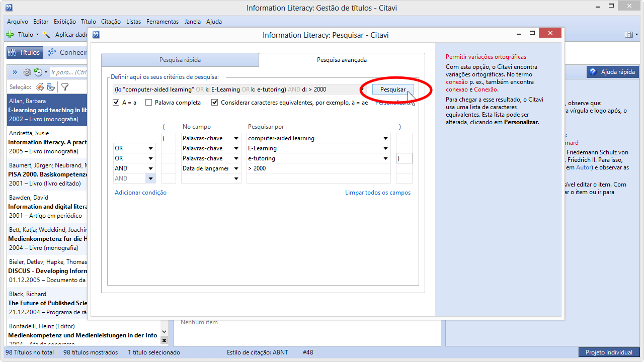Viewport: 644px width, 362px height.
Task: Open search term dropdown for computer-aided learning
Action: click(386, 138)
